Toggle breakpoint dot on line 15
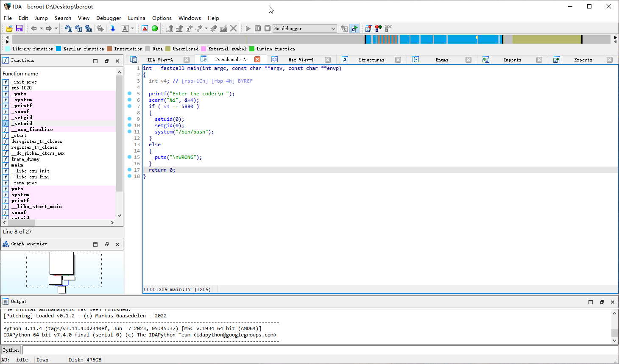The width and height of the screenshot is (619, 364). click(x=129, y=157)
